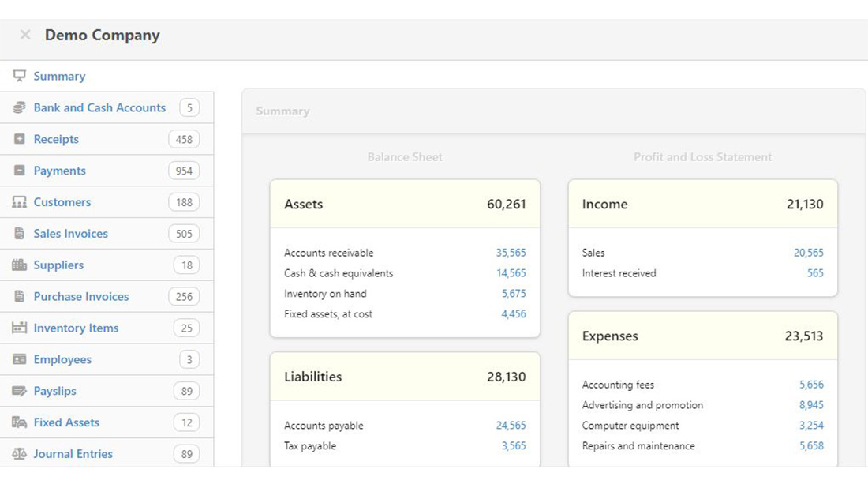Click the Payments minus icon
This screenshot has height=488, width=868.
point(20,171)
